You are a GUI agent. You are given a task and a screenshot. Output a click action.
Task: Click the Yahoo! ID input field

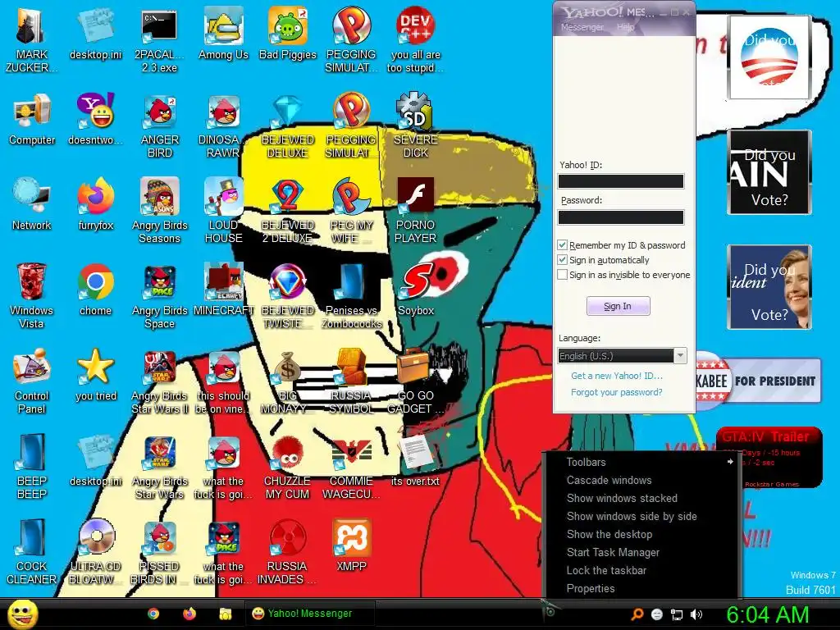click(x=621, y=181)
